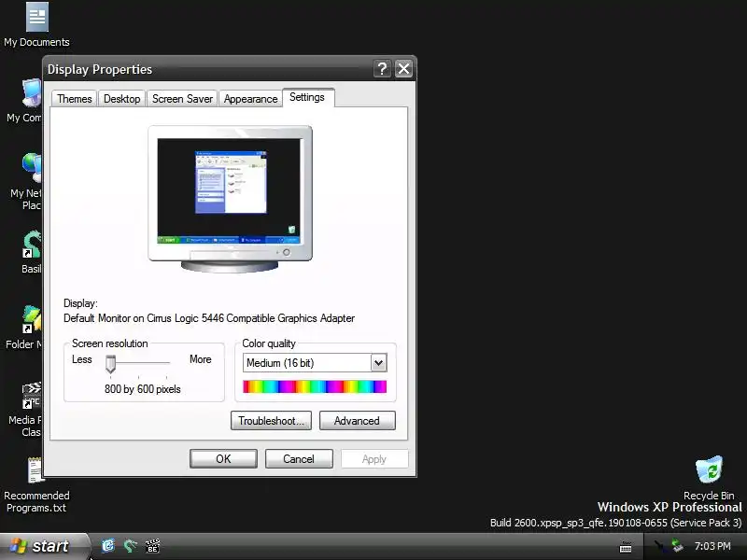Switch to the Screen Saver tab
The height and width of the screenshot is (560, 747).
[x=182, y=99]
